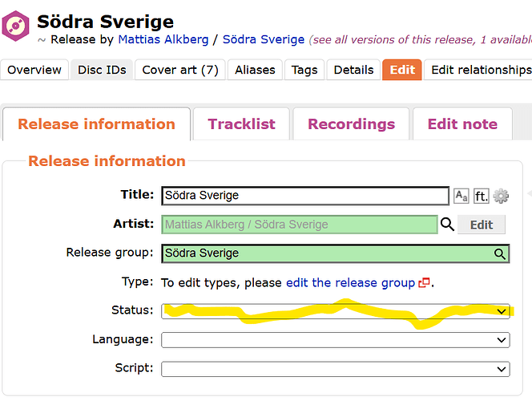Click into the Title text field

(304, 196)
